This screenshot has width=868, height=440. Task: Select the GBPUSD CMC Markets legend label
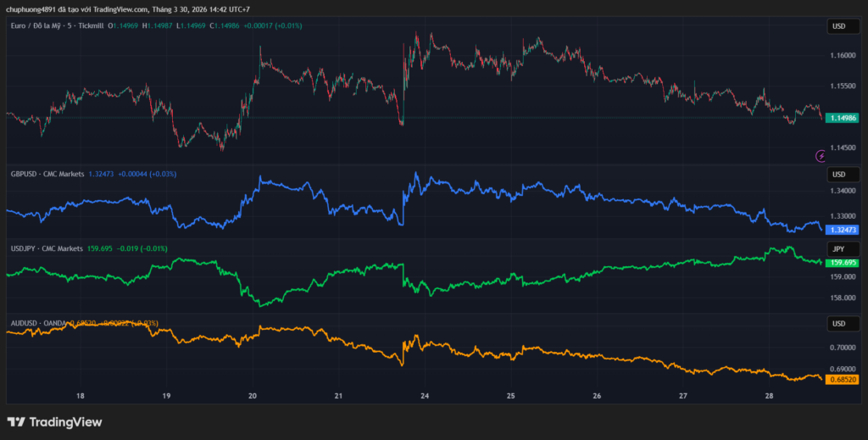[x=47, y=174]
